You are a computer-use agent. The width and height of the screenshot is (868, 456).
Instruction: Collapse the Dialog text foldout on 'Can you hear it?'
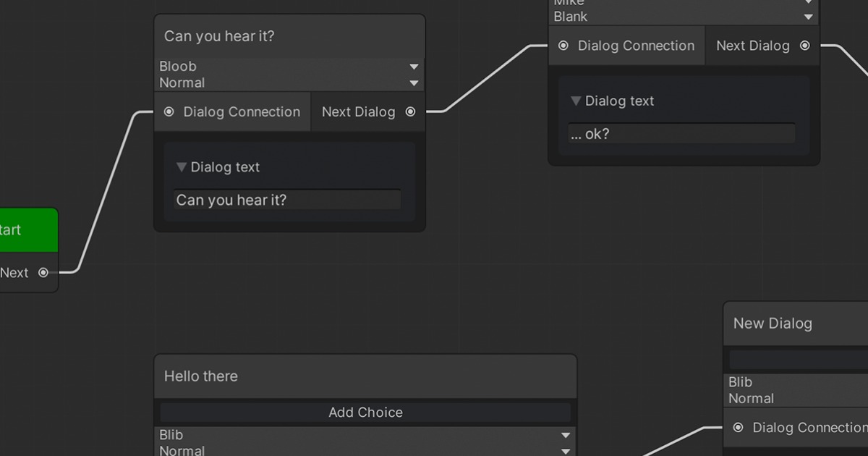coord(181,166)
